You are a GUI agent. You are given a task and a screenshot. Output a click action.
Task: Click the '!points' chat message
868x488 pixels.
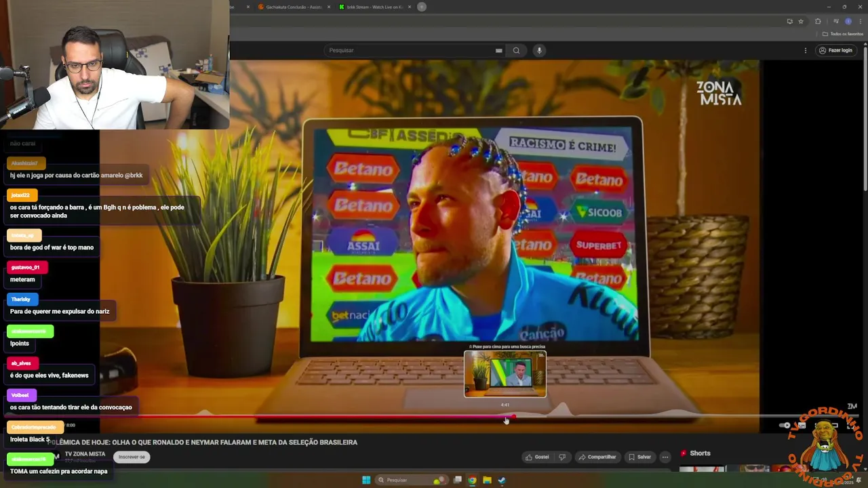[x=20, y=344]
